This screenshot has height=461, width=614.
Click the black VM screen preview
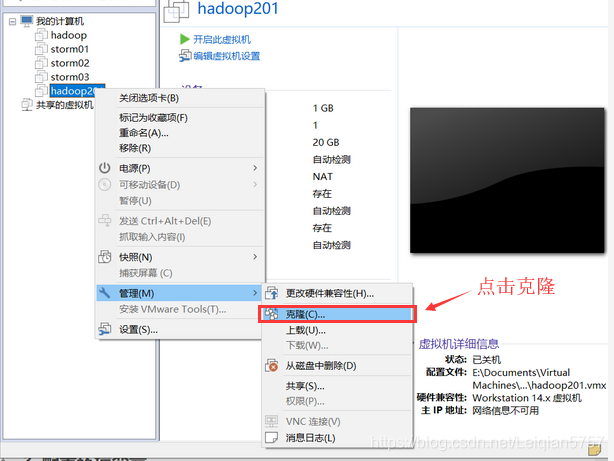[507, 181]
